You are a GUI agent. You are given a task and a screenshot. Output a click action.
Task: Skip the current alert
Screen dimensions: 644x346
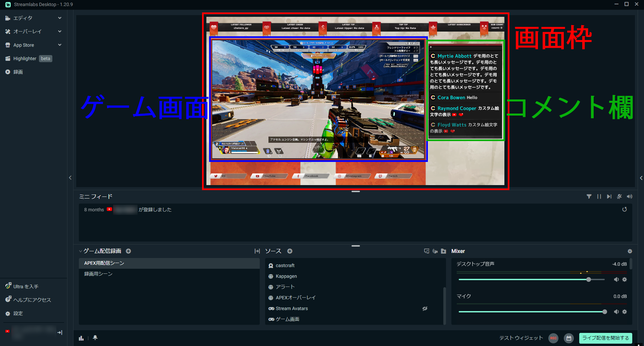pyautogui.click(x=609, y=197)
